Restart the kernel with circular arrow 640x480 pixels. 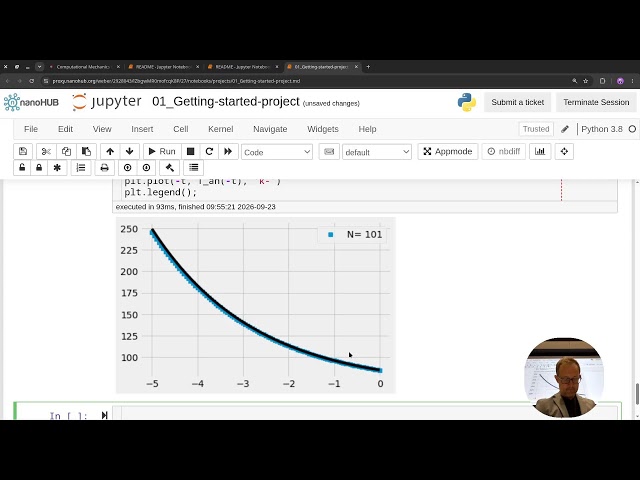209,151
